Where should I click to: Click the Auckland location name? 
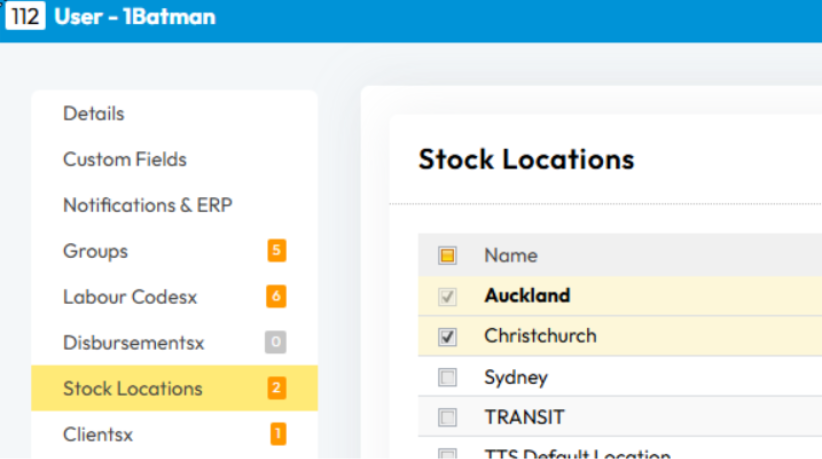point(527,296)
